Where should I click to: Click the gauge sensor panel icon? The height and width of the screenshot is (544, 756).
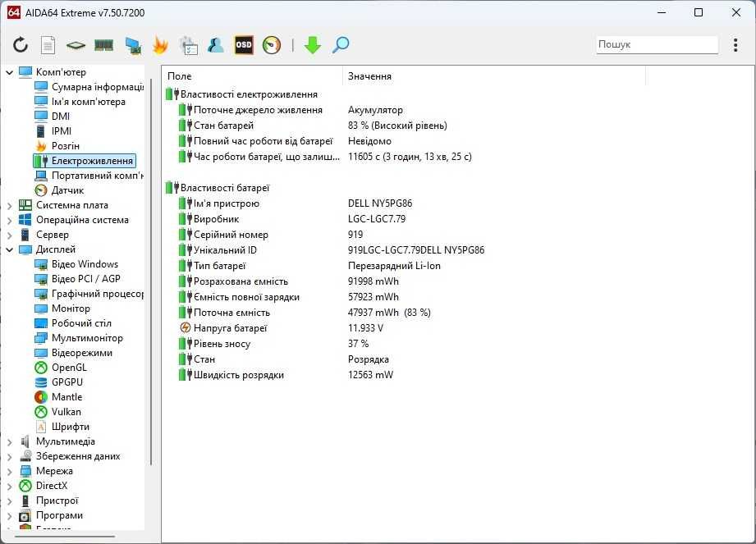click(x=272, y=45)
